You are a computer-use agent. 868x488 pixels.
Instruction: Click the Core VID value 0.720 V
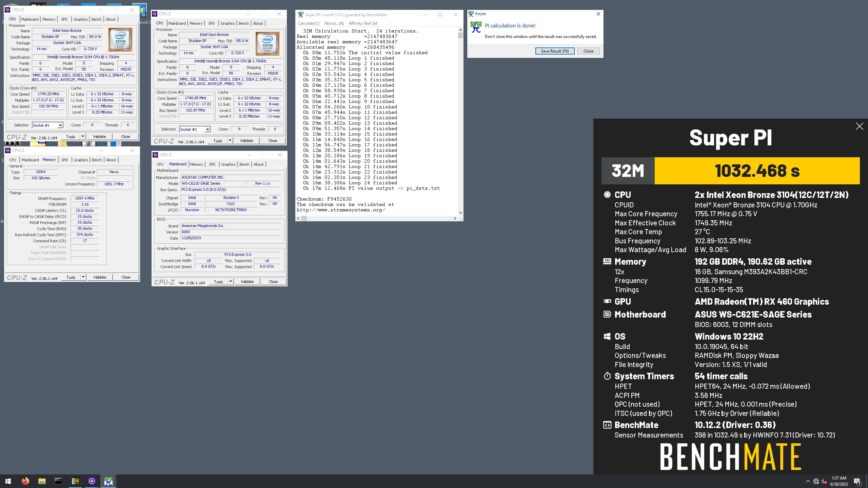point(238,53)
